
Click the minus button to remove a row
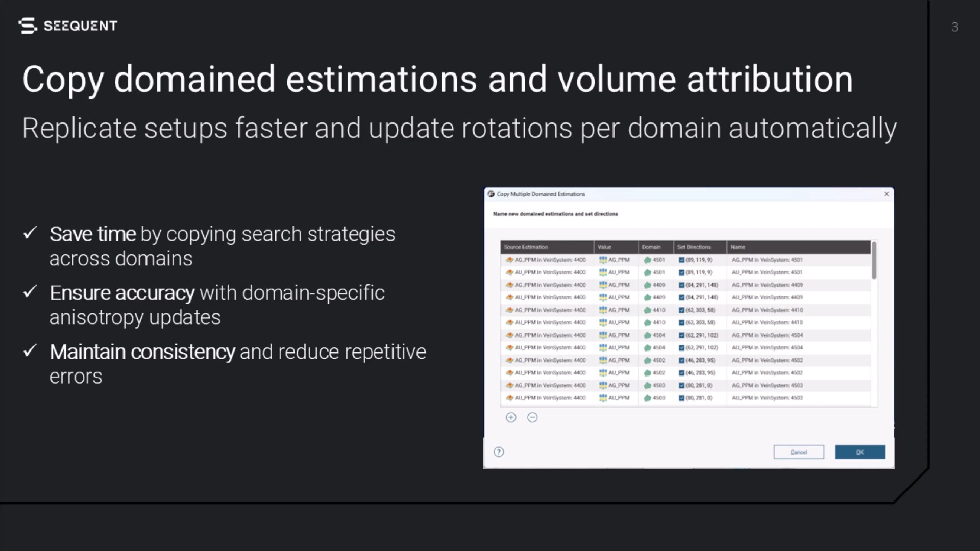click(532, 417)
